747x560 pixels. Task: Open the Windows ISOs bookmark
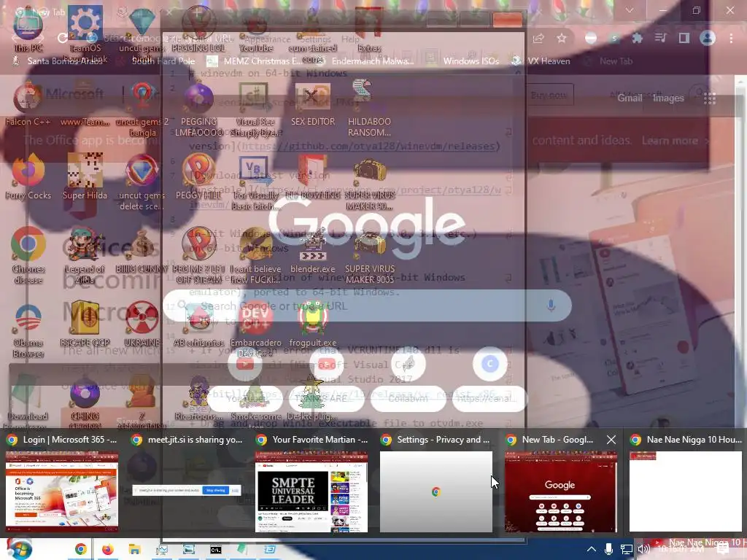[x=471, y=61]
